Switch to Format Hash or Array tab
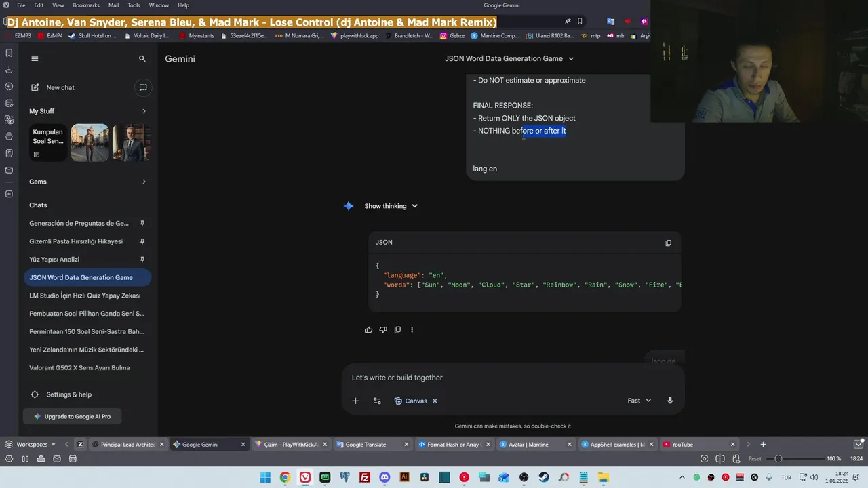868x488 pixels. pyautogui.click(x=454, y=445)
